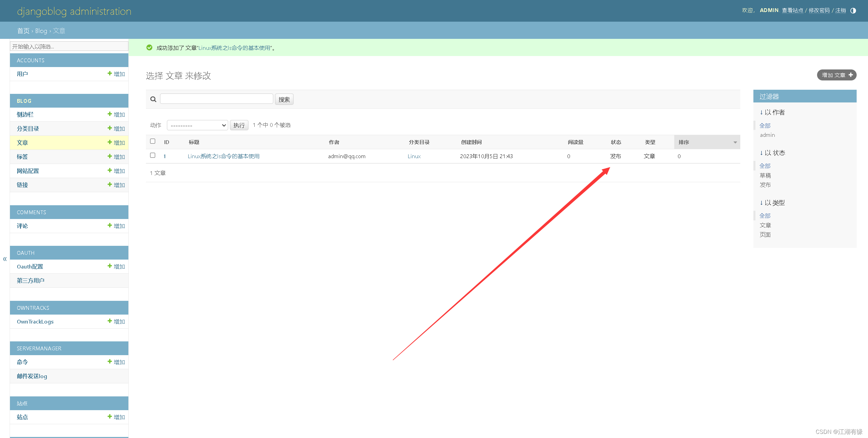This screenshot has height=438, width=868.
Task: Open 标签 in sidebar
Action: tap(22, 157)
